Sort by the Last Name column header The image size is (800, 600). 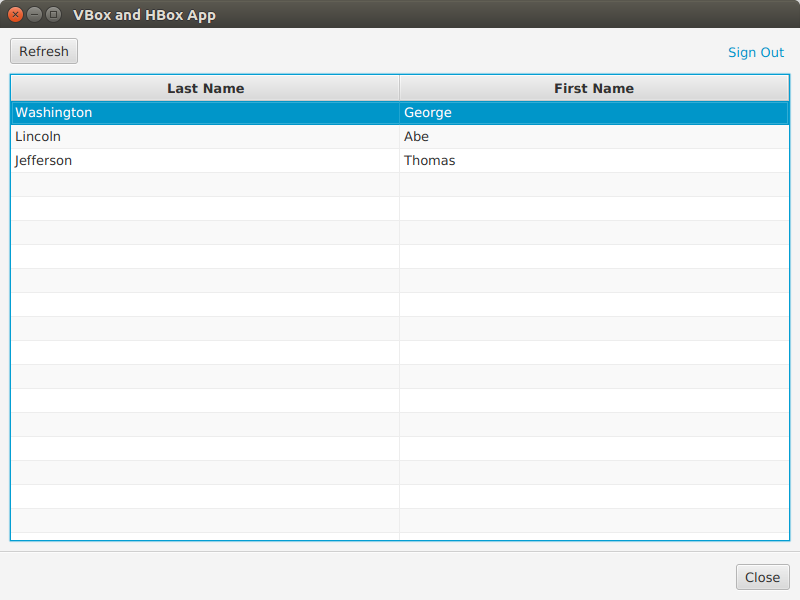click(x=205, y=89)
